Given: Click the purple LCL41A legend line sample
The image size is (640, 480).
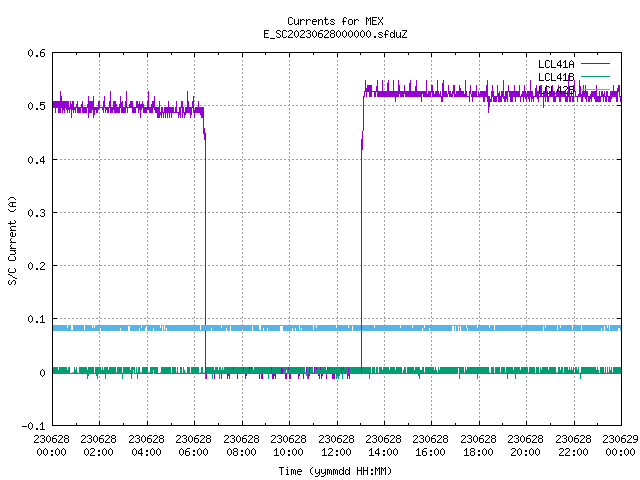Looking at the screenshot, I should point(595,64).
